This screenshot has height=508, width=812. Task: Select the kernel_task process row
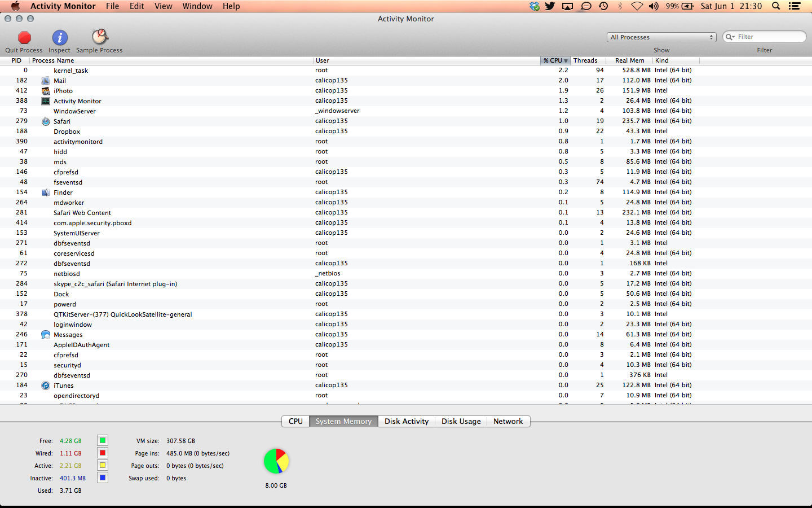[406, 71]
